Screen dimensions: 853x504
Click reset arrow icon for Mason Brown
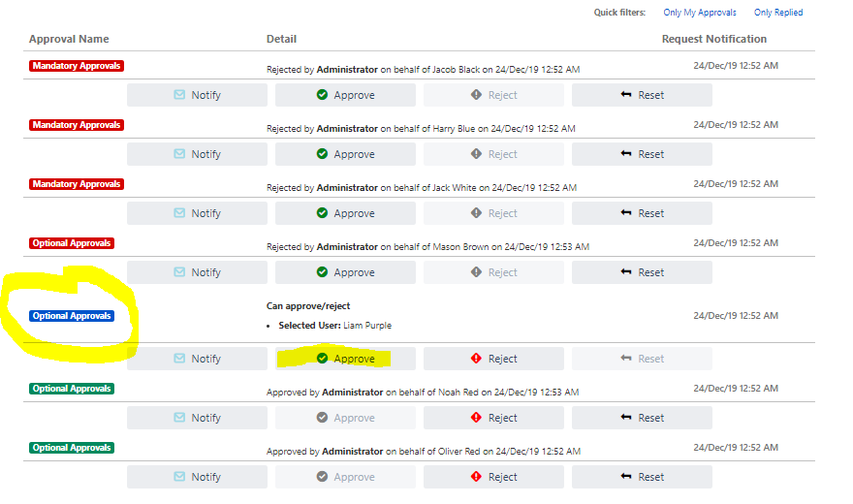[x=625, y=272]
